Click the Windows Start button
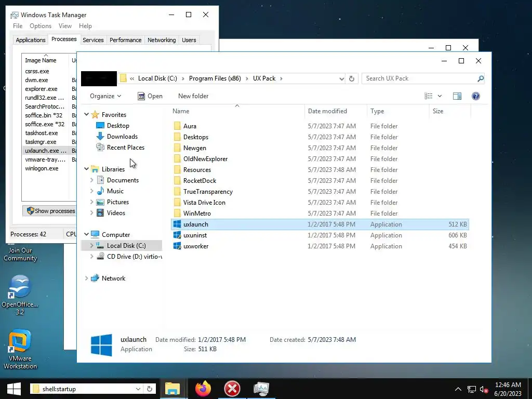The height and width of the screenshot is (399, 532). [14, 389]
